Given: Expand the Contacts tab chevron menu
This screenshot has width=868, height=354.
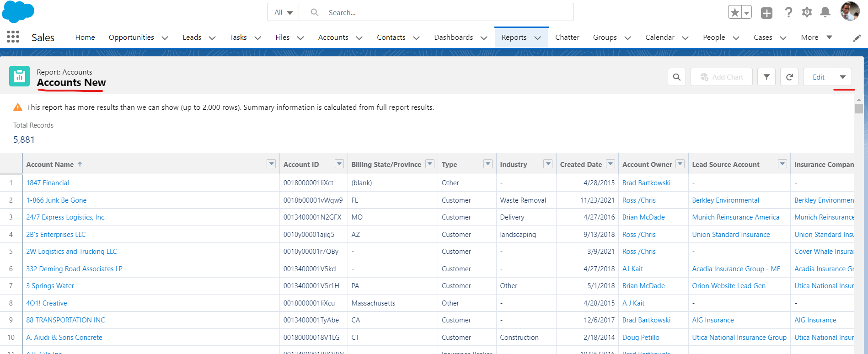Looking at the screenshot, I should [416, 38].
